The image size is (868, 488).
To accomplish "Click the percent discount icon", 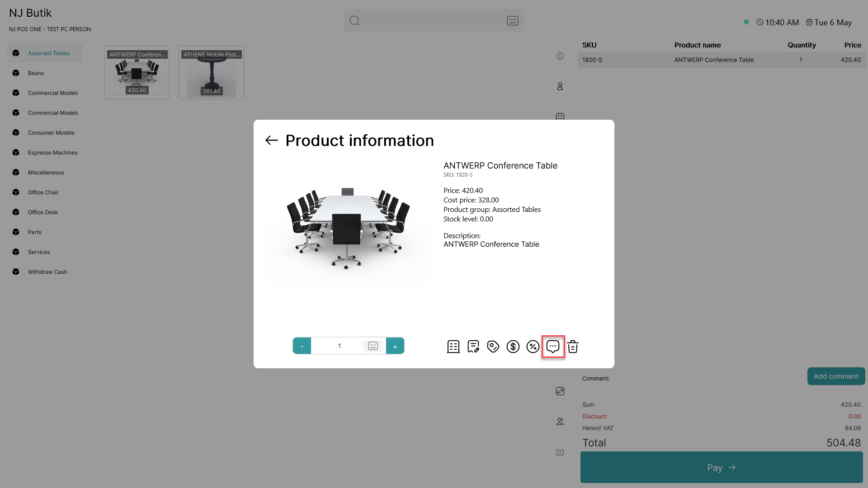I will point(533,347).
